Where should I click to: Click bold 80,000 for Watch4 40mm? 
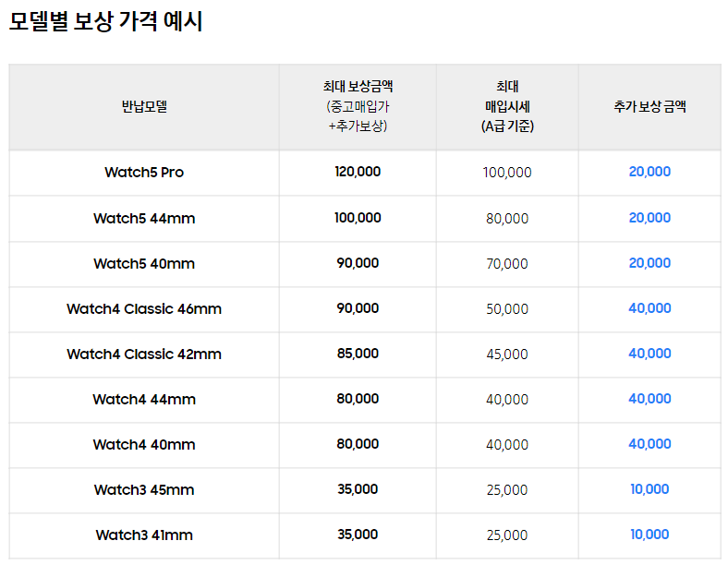click(x=358, y=444)
